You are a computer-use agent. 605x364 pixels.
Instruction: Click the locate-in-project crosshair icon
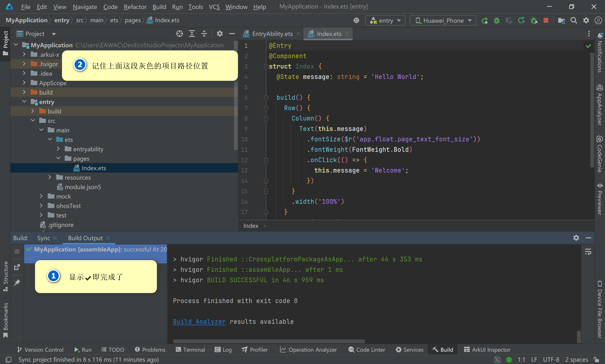[x=179, y=34]
